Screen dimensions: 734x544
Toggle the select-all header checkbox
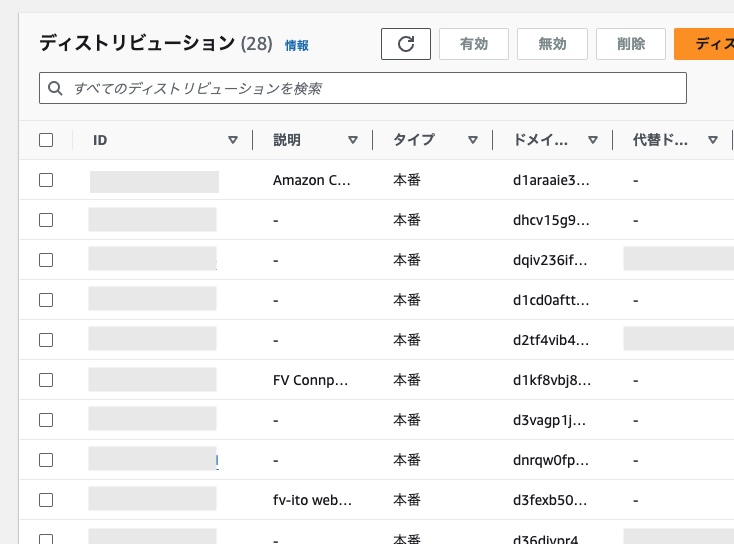point(46,140)
